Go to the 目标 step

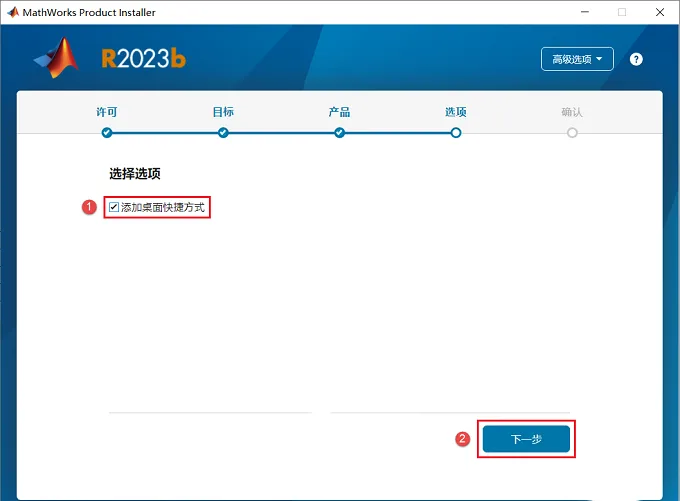pyautogui.click(x=223, y=112)
